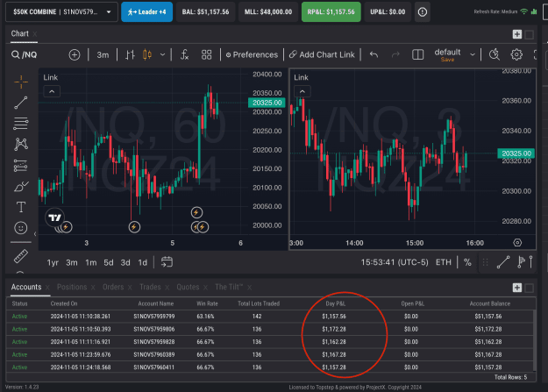Maximize the Accounts panel square icon
548x392 pixels.
[529, 288]
